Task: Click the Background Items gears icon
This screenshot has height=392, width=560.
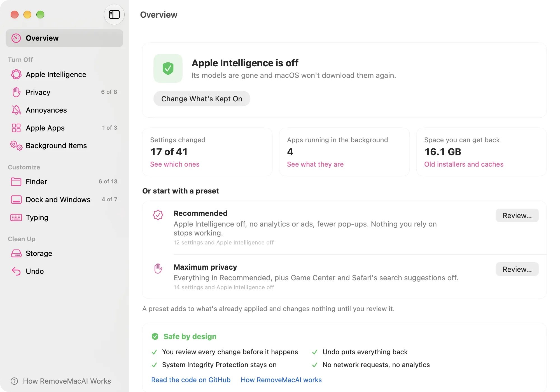Action: [16, 146]
